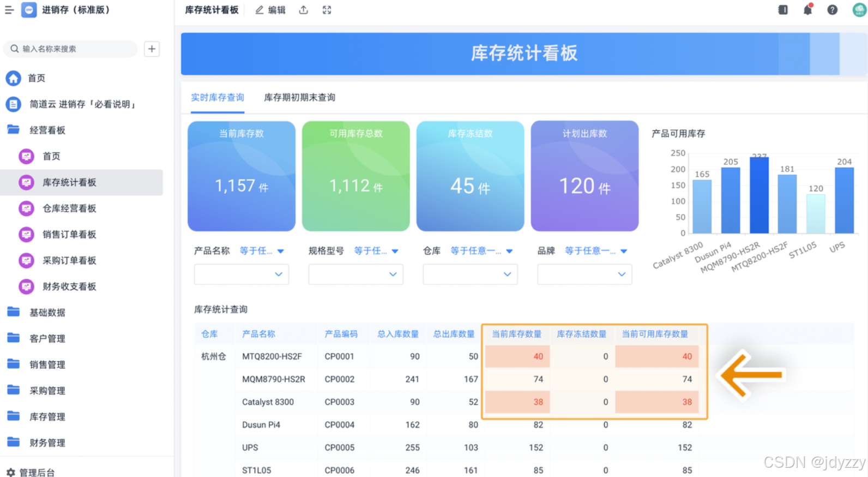Image resolution: width=868 pixels, height=477 pixels.
Task: Click the 可用库存总数 green card
Action: click(356, 176)
